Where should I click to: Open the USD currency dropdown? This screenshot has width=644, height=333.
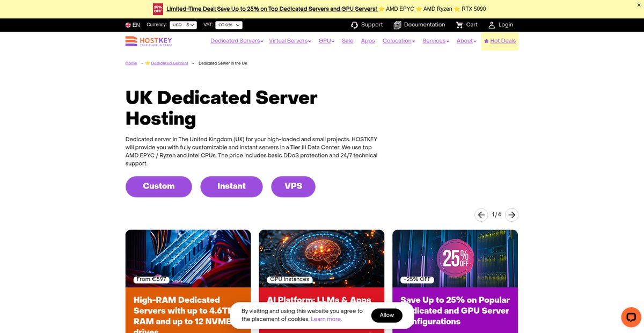183,25
